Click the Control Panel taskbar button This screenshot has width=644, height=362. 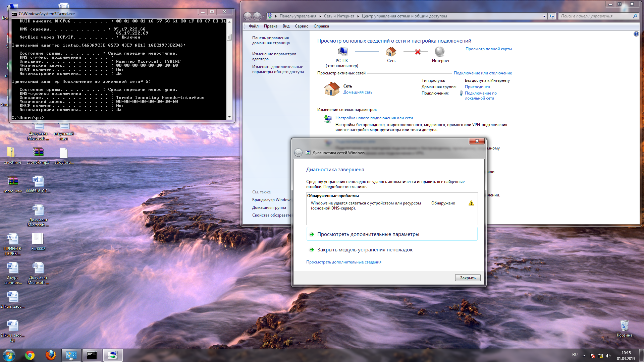tap(71, 355)
